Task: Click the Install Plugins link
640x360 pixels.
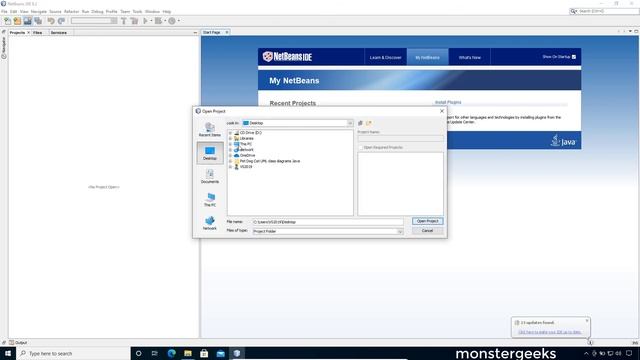Action: coord(448,102)
